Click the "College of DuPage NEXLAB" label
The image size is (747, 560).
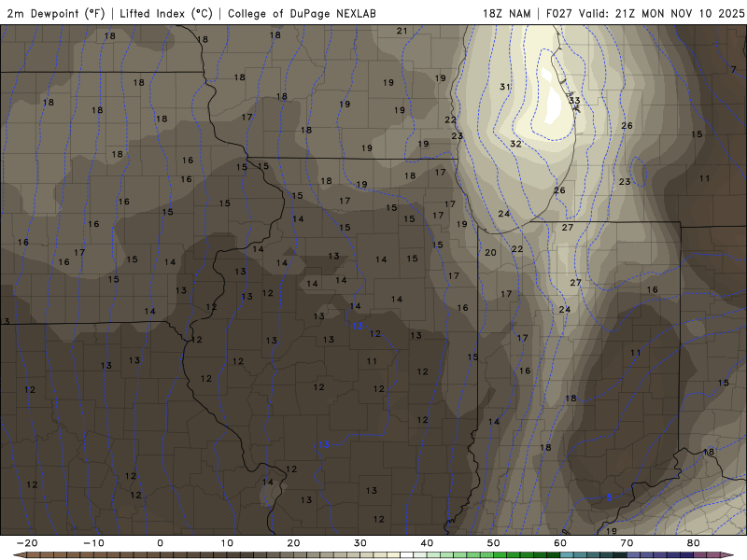point(302,14)
